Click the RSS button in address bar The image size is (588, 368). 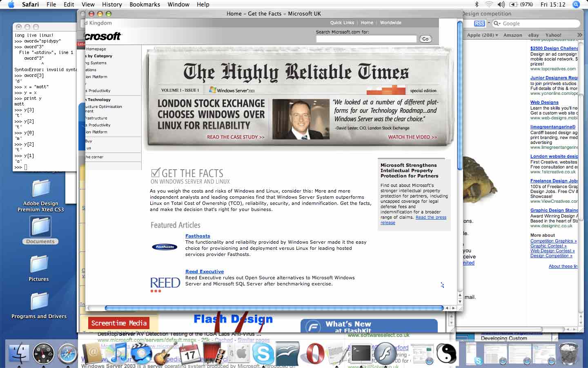479,24
